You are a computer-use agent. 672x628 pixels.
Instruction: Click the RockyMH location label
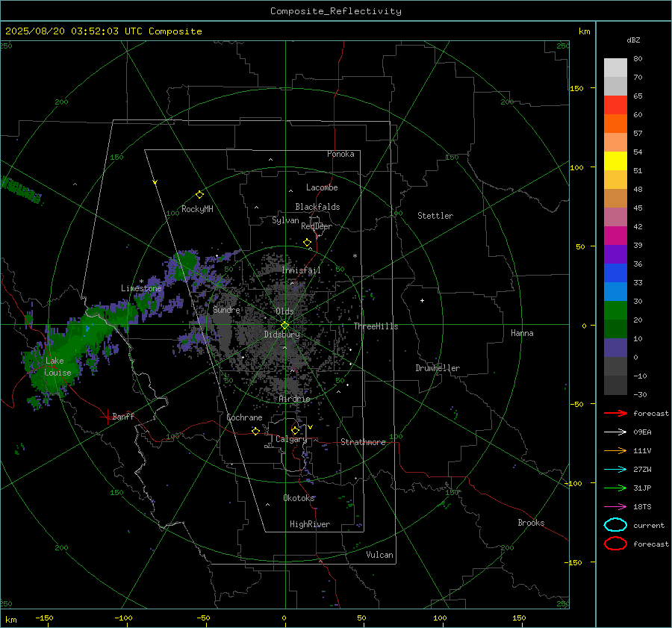pos(197,209)
